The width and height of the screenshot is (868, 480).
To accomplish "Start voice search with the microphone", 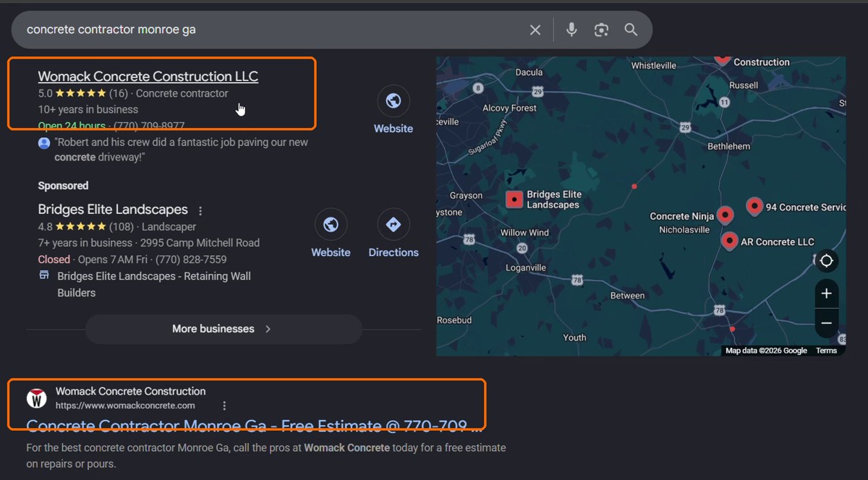I will pyautogui.click(x=571, y=30).
